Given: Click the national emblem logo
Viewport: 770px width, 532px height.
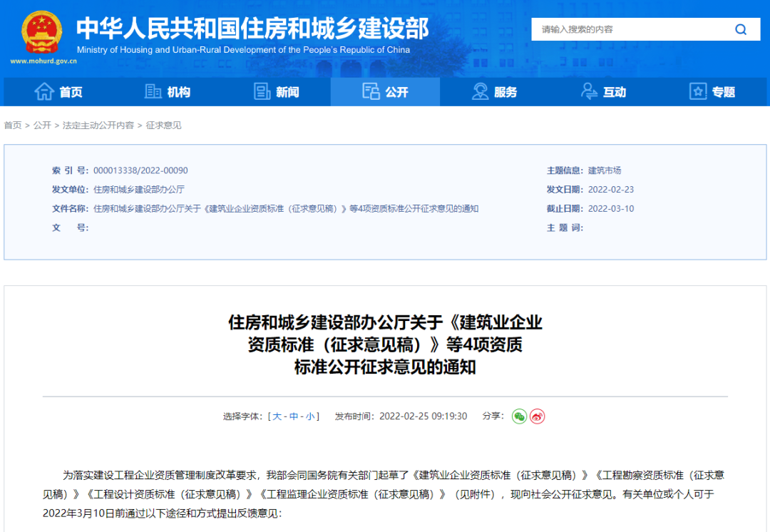Looking at the screenshot, I should pos(41,32).
